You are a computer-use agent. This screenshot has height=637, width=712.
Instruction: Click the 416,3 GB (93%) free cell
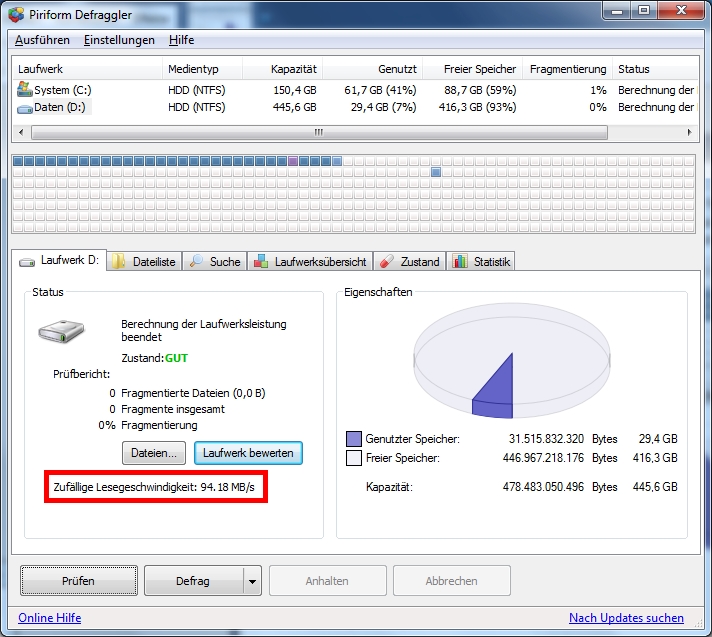click(478, 107)
